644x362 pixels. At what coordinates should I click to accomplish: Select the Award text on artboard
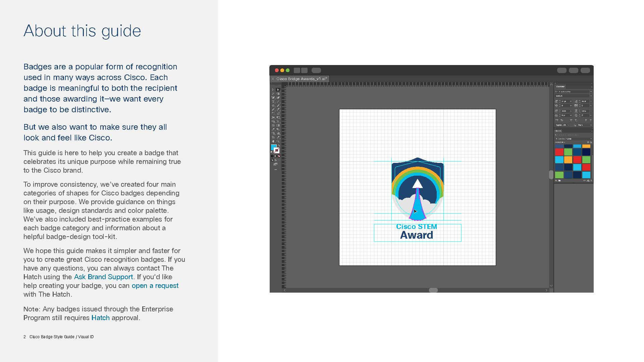417,235
